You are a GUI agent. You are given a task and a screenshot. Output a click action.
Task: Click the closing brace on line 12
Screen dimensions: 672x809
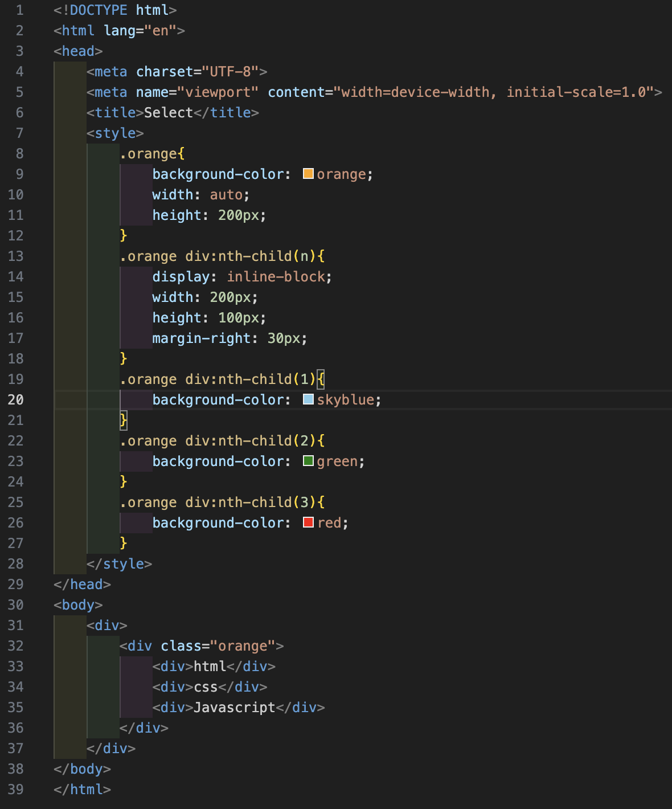124,236
